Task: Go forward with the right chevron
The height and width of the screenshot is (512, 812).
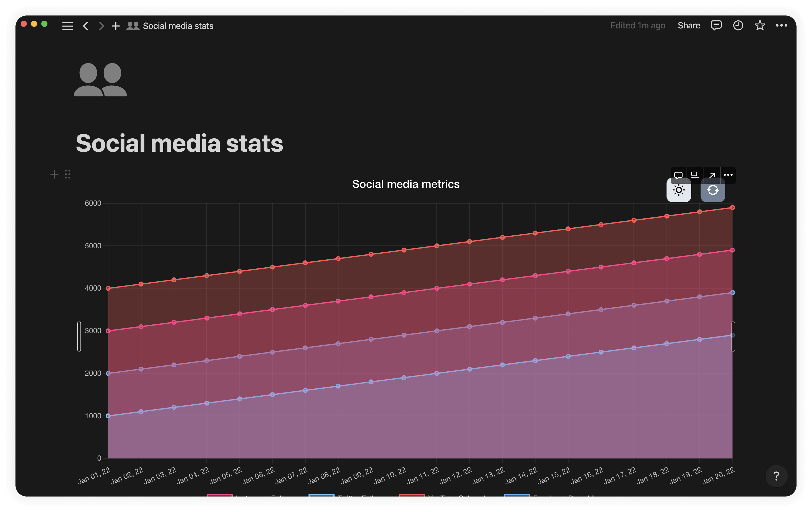Action: coord(101,26)
